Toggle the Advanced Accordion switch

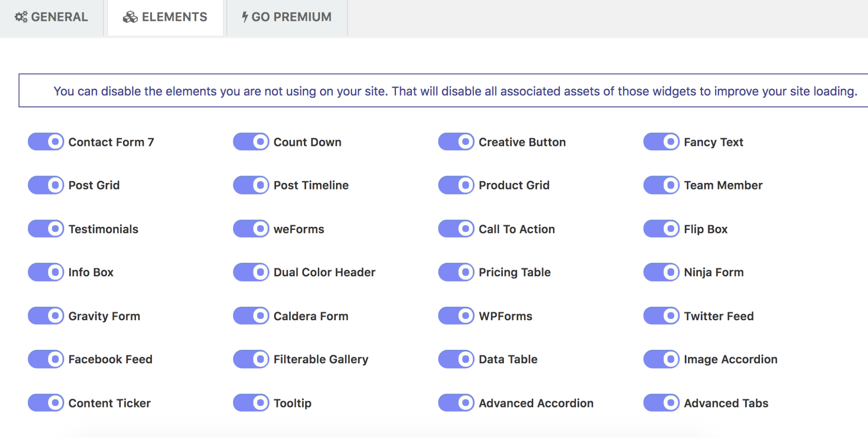click(456, 403)
